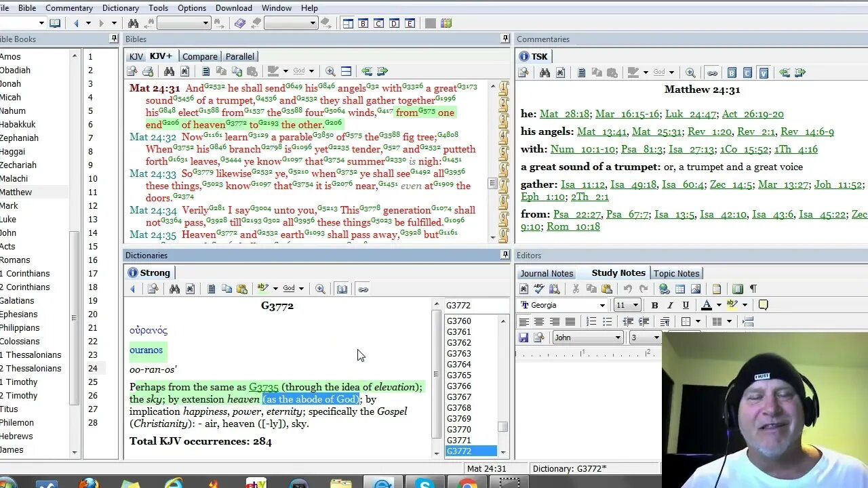Follow the Rom_10:18 link
This screenshot has width=868, height=488.
[x=573, y=226]
